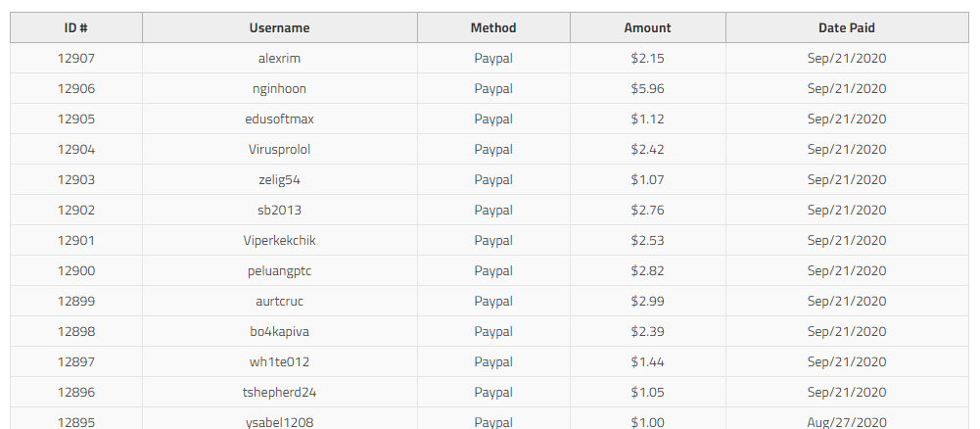Click the Amount column header
This screenshot has width=980, height=429.
647,27
